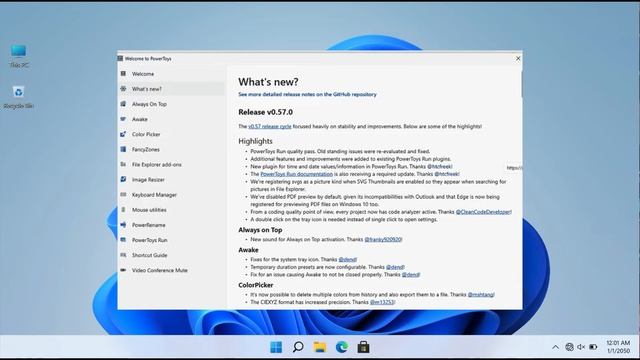Viewport: 640px width, 360px height.
Task: Open the FancyZones page
Action: [171, 149]
